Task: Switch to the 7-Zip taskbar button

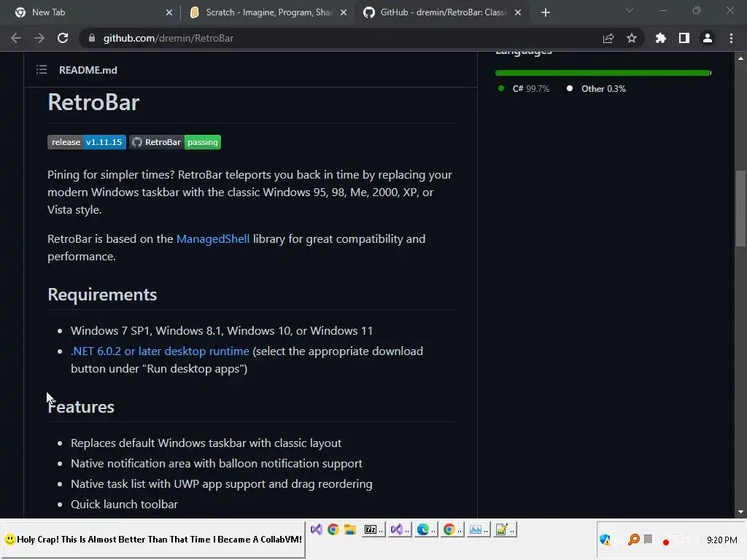Action: [373, 529]
